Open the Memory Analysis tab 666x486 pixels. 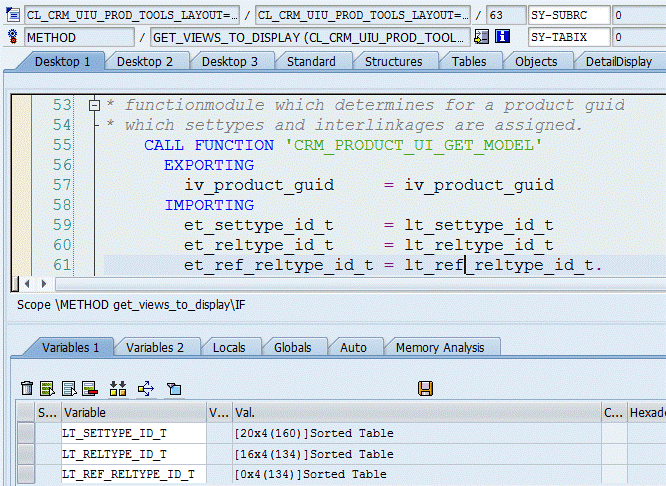click(440, 348)
